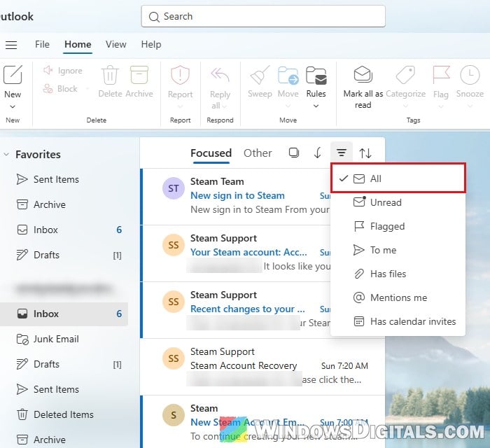The width and height of the screenshot is (490, 448).
Task: Open Sent Items under Favorites
Action: [64, 179]
